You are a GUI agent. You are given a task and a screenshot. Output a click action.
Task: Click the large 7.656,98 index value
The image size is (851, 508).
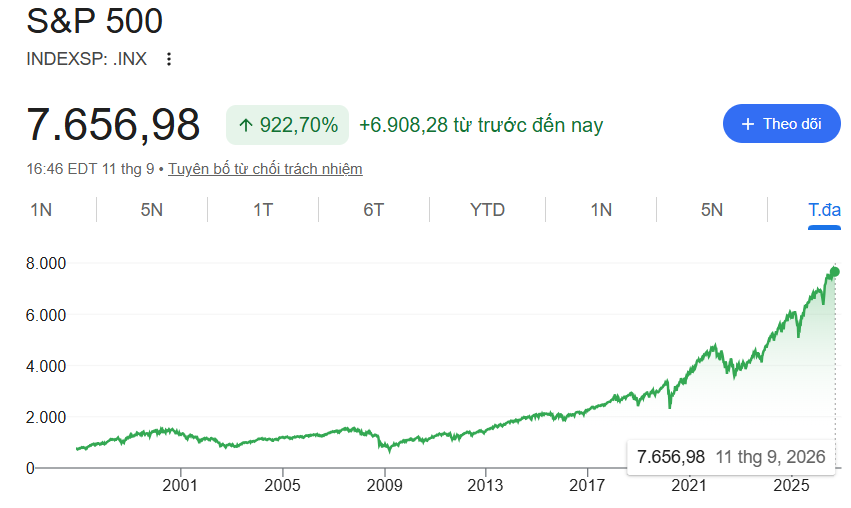[113, 125]
